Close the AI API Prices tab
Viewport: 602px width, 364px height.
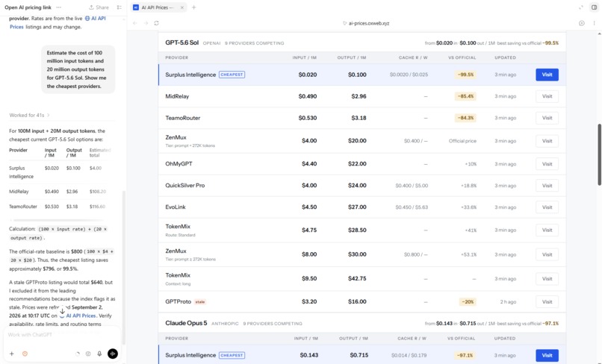pyautogui.click(x=182, y=7)
